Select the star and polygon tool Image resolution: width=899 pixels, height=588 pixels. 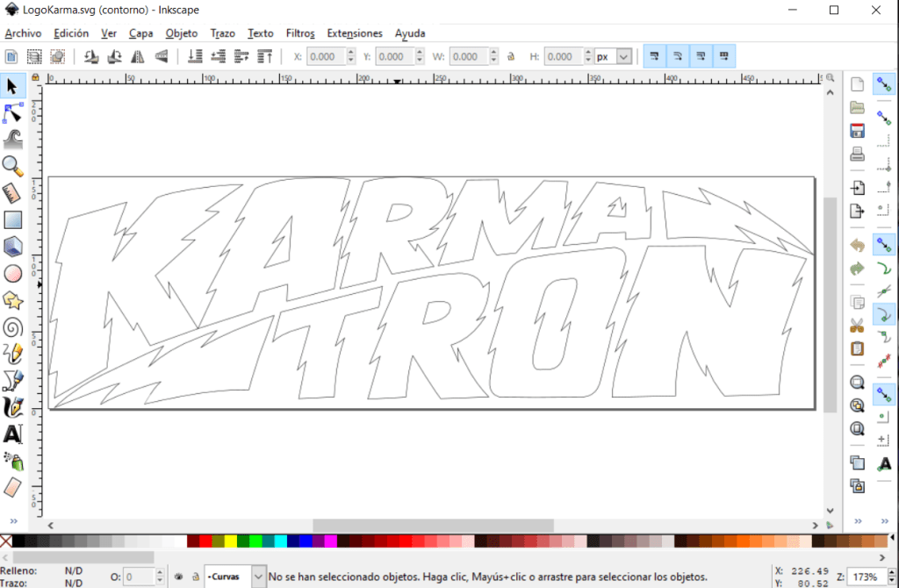[13, 300]
